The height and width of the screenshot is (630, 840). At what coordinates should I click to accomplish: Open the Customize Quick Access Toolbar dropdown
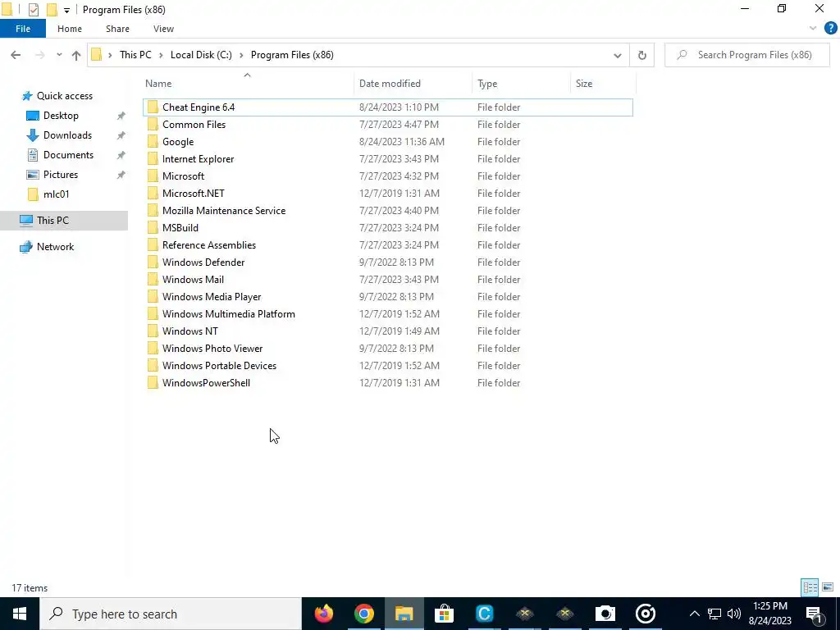click(x=66, y=10)
